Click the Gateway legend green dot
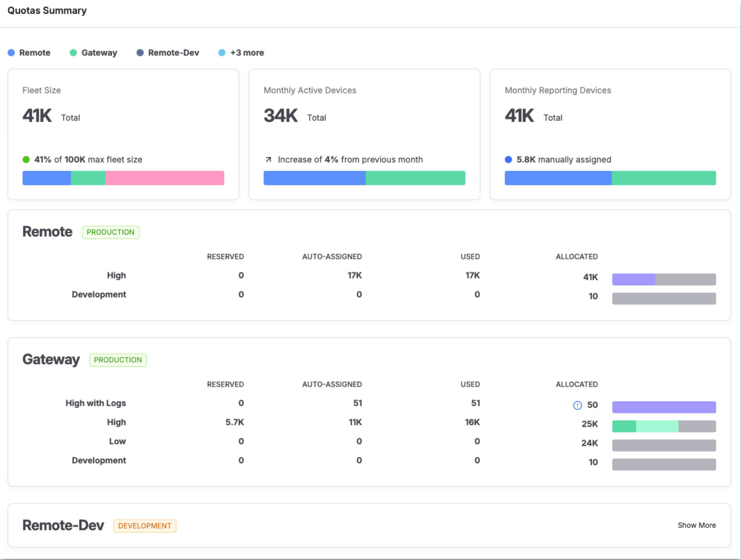Viewport: 741px width, 560px height. pos(73,53)
